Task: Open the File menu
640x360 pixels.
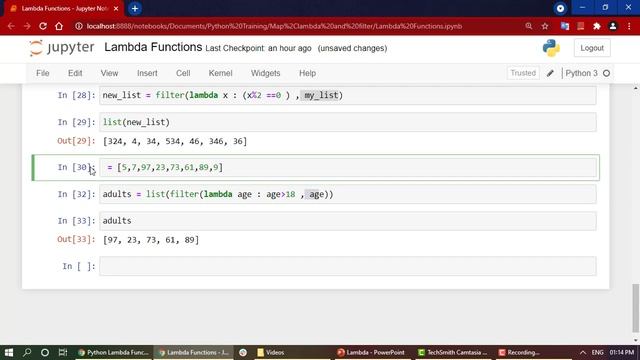Action: click(43, 73)
